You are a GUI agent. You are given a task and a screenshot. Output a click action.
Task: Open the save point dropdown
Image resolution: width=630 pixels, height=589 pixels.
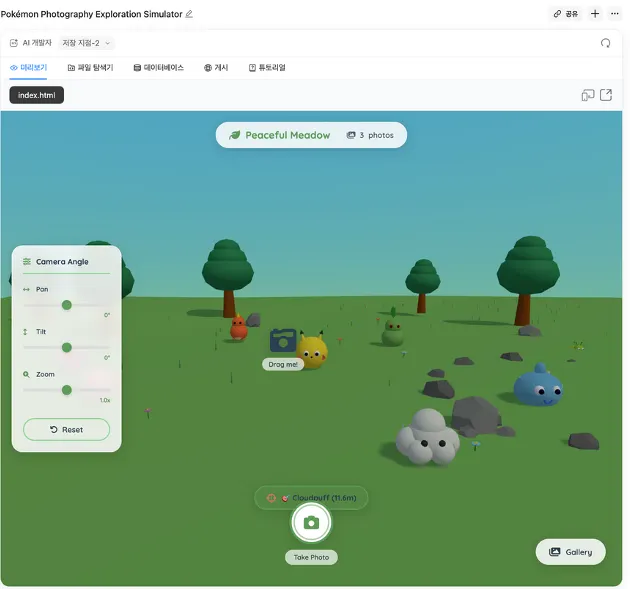86,43
